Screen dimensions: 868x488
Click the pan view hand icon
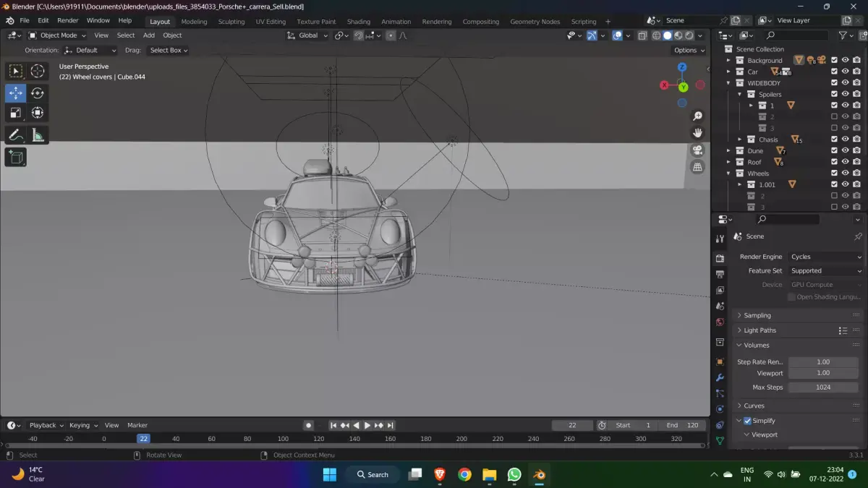click(697, 133)
